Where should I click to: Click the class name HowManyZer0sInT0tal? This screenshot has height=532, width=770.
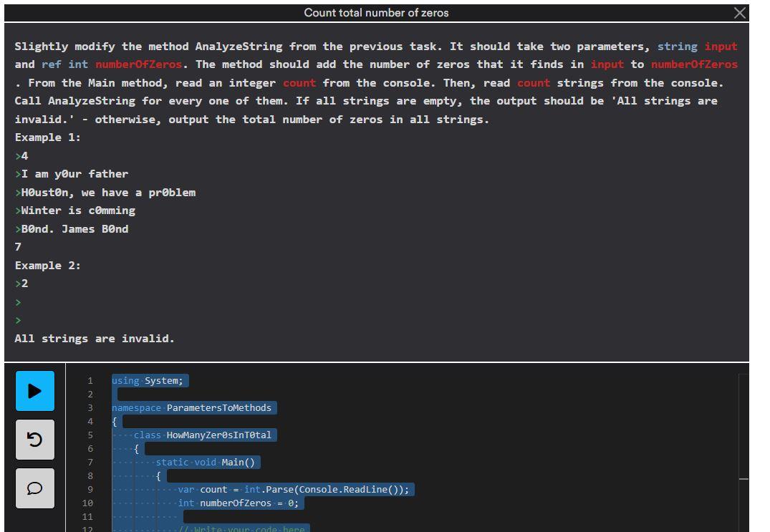pos(229,435)
